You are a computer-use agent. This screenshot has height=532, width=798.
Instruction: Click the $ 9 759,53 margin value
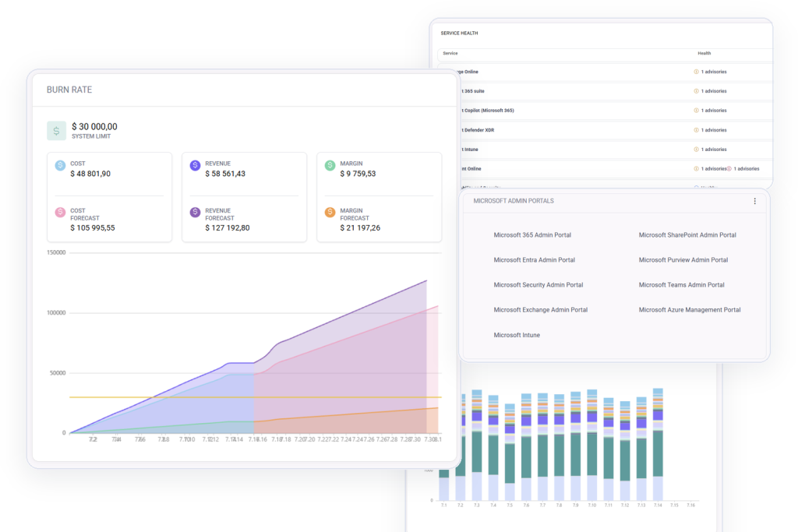(x=358, y=174)
